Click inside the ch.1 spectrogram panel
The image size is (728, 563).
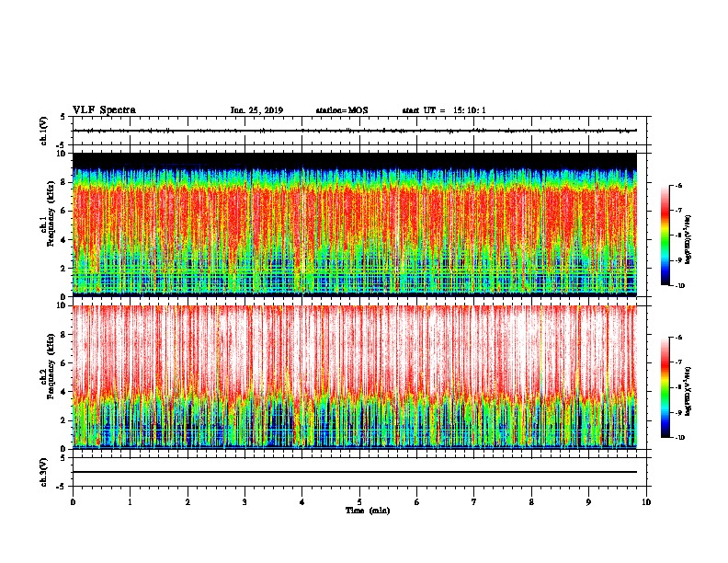pos(355,224)
